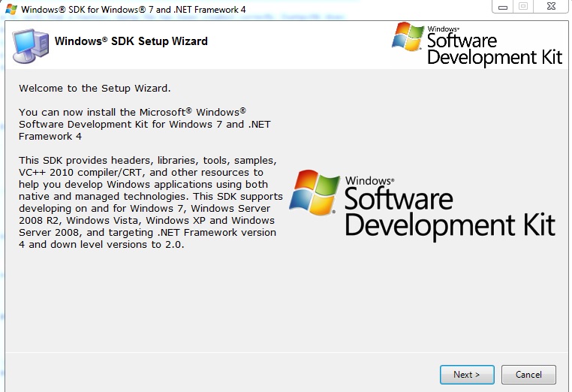Viewport: 572px width, 392px height.
Task: Click the disabled maximize window button
Action: (x=523, y=7)
